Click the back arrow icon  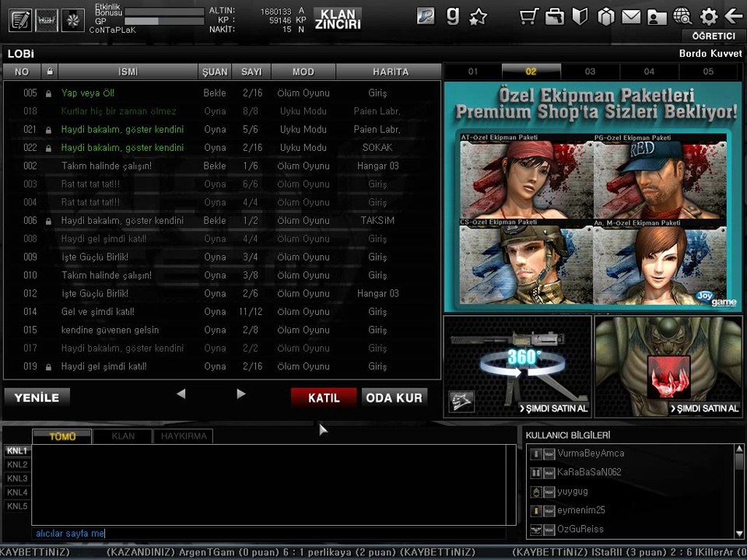(734, 16)
